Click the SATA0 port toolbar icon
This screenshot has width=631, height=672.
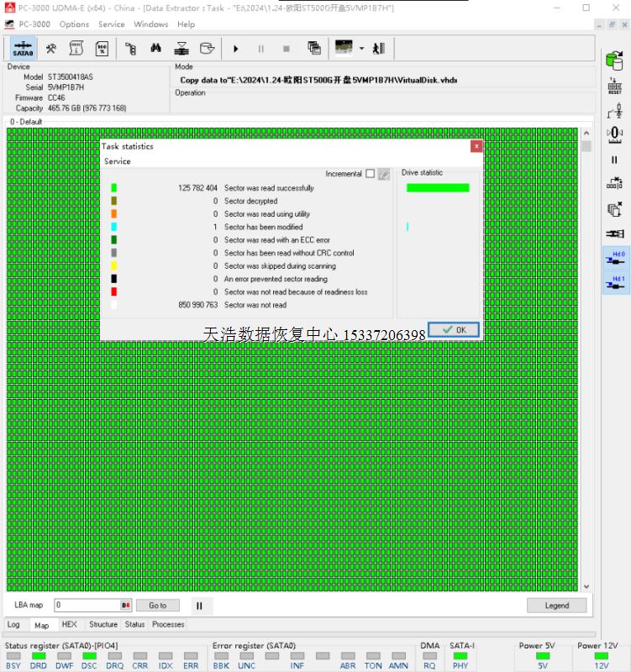click(23, 49)
